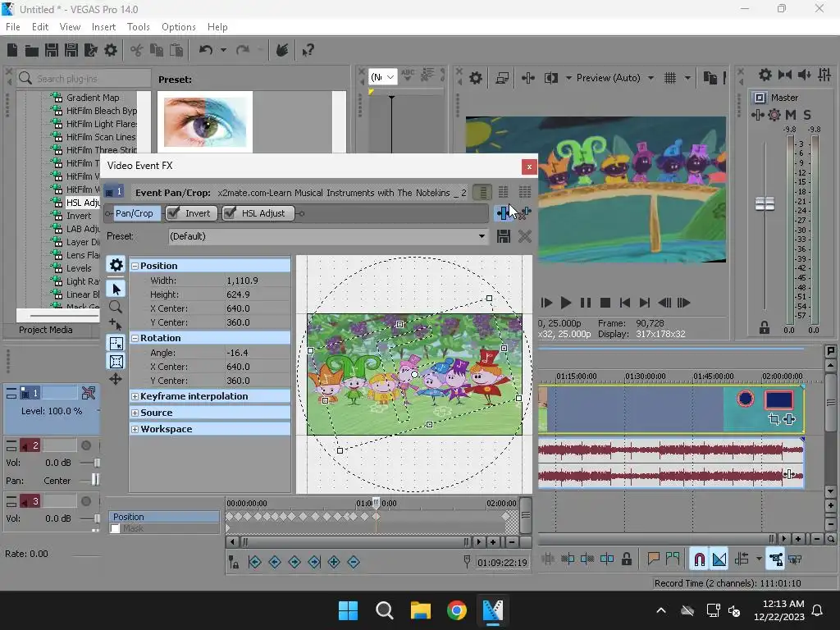Toggle the Invert effect checkbox

pyautogui.click(x=173, y=213)
